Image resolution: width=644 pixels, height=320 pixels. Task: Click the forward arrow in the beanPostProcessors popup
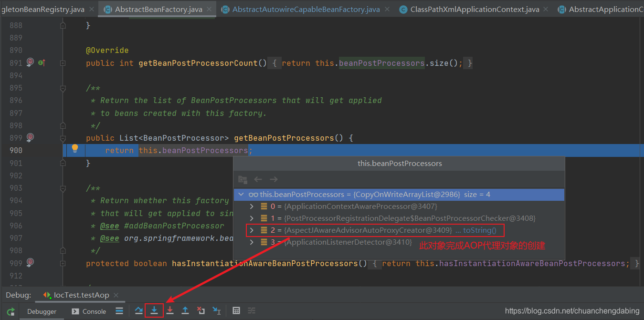274,179
